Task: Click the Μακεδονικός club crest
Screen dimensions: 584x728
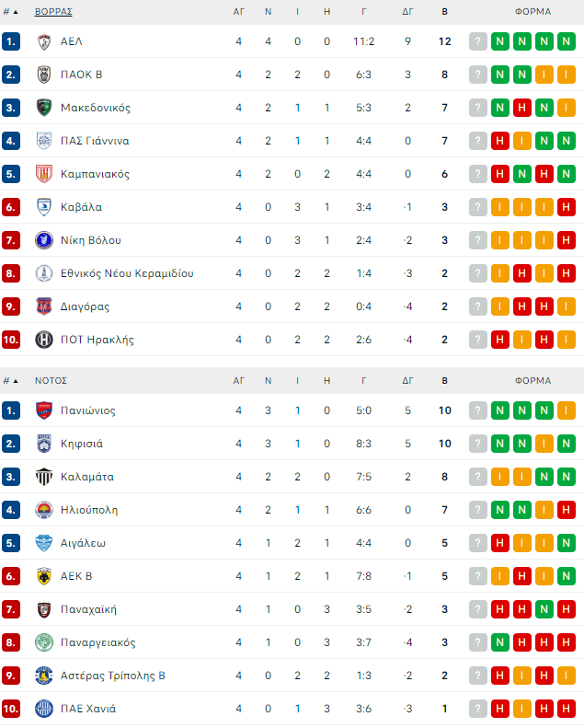Action: (43, 108)
